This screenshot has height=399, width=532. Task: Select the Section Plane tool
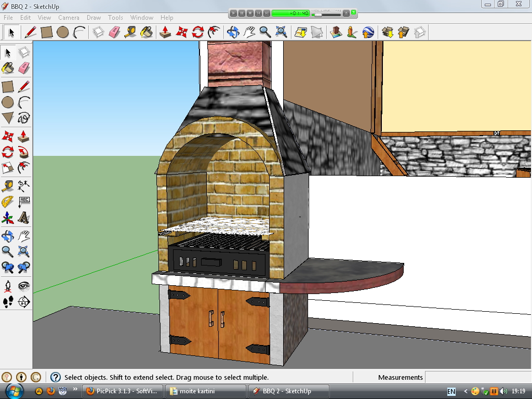23,301
